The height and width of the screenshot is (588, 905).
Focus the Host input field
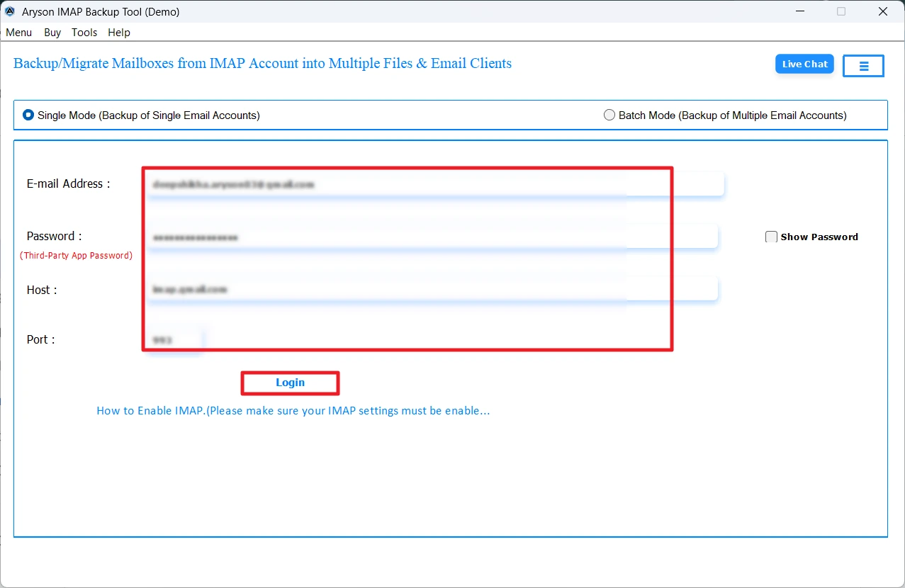point(432,289)
